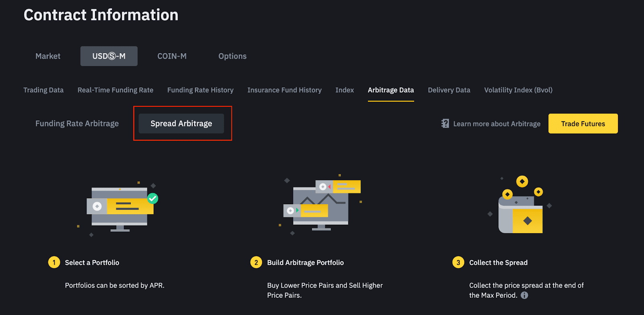Open Funding Rate History tab
The width and height of the screenshot is (644, 315).
[x=200, y=90]
